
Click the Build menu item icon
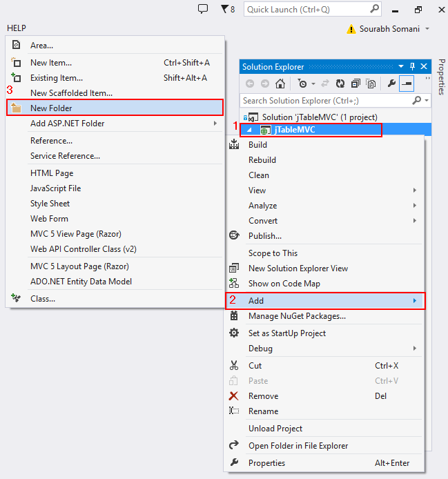[x=234, y=144]
